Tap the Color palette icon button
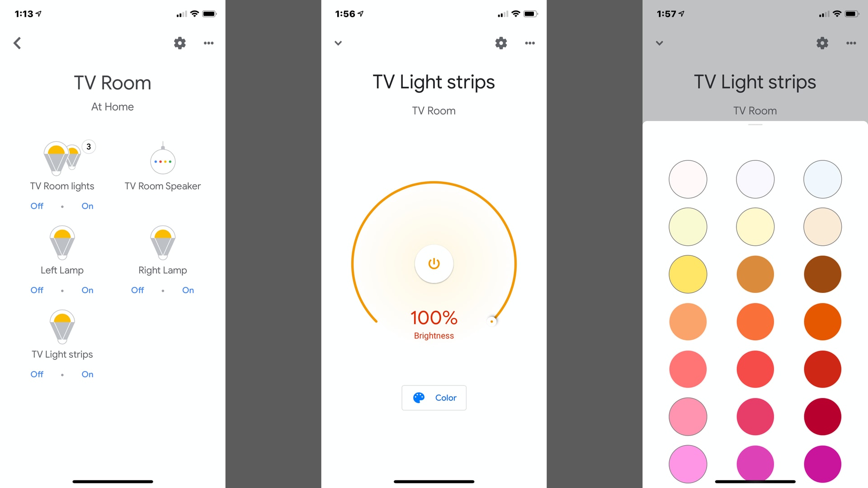 (419, 397)
